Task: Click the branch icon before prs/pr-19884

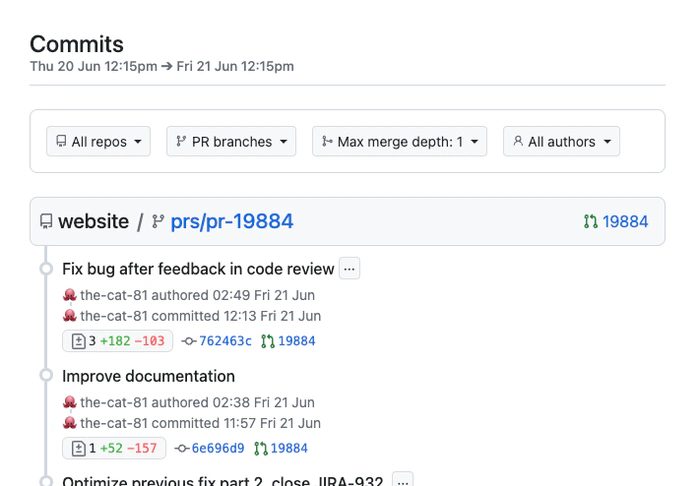Action: pyautogui.click(x=158, y=222)
